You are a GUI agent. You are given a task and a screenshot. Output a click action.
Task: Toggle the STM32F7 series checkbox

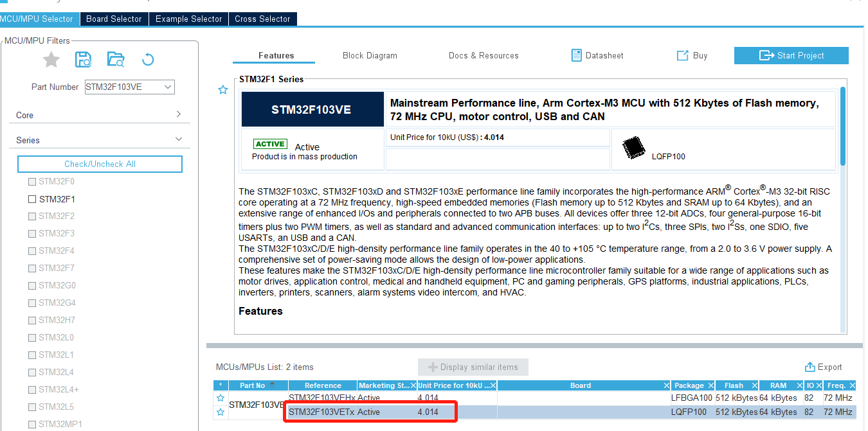pyautogui.click(x=32, y=268)
